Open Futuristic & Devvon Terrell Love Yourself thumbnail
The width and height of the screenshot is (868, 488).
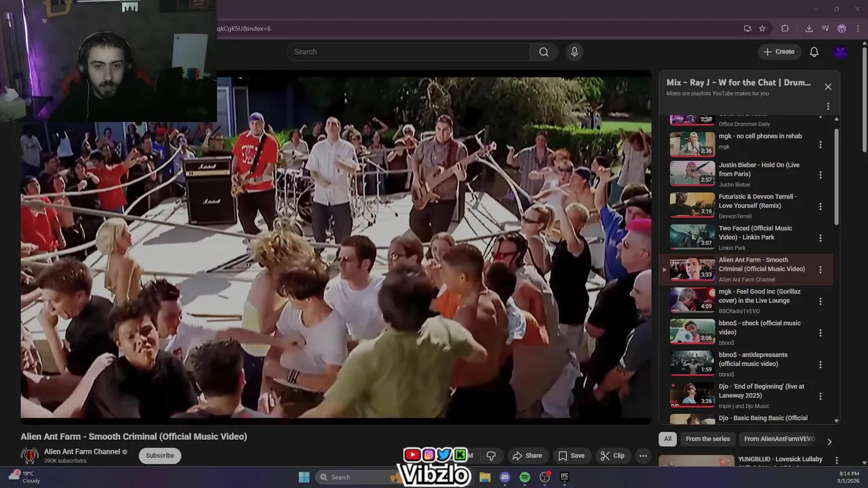click(x=692, y=206)
